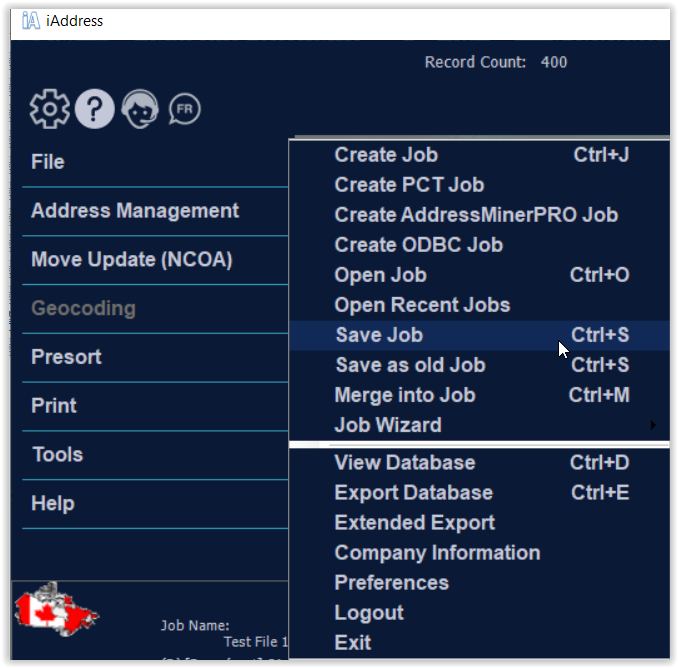The width and height of the screenshot is (678, 668).
Task: Click the Record Count value 400
Action: (x=553, y=62)
